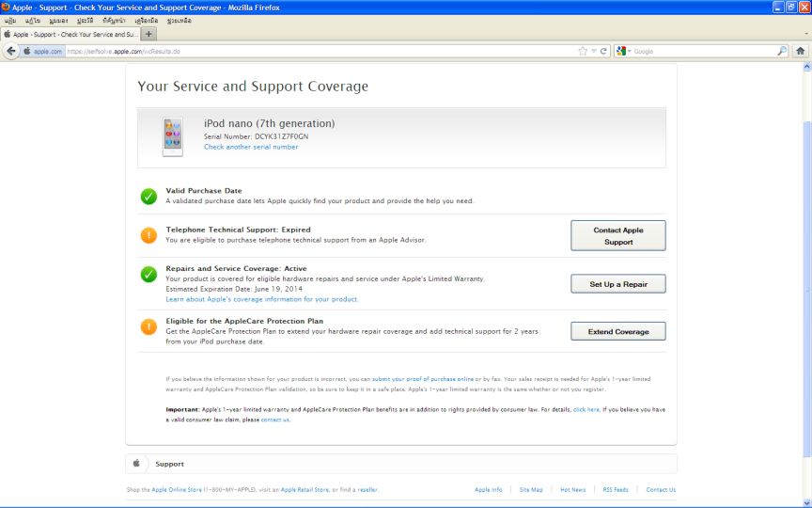Click the browser back arrow button
Screen dimensions: 812x508
11,51
